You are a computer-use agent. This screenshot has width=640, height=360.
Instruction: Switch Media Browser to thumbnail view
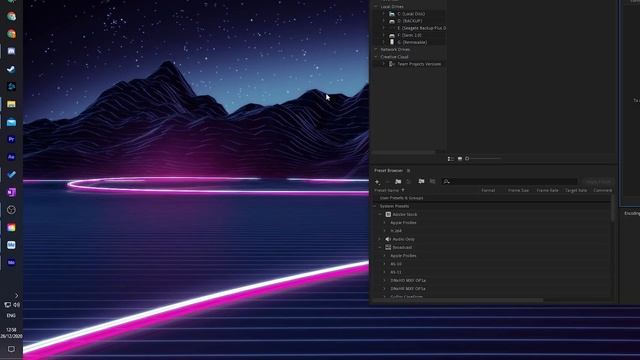(460, 159)
